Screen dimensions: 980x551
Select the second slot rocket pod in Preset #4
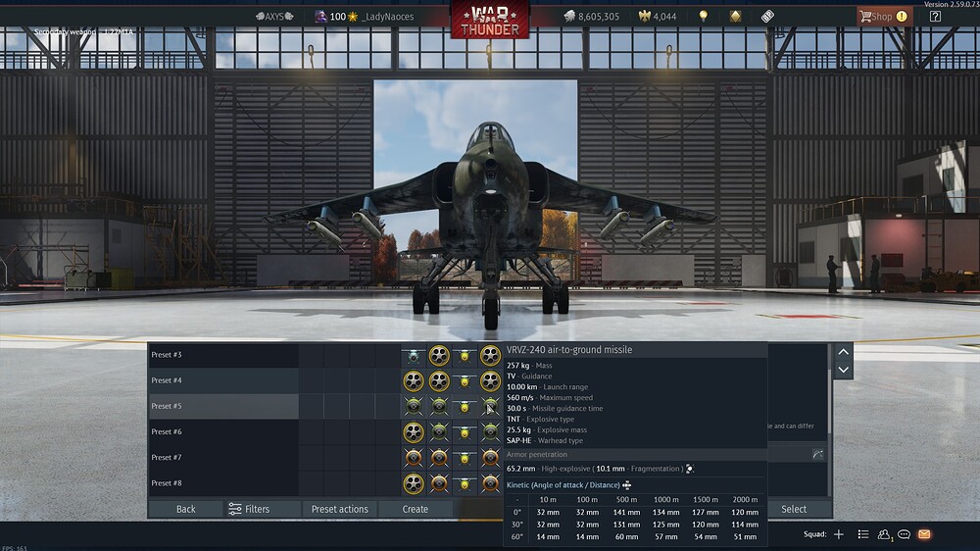point(439,380)
